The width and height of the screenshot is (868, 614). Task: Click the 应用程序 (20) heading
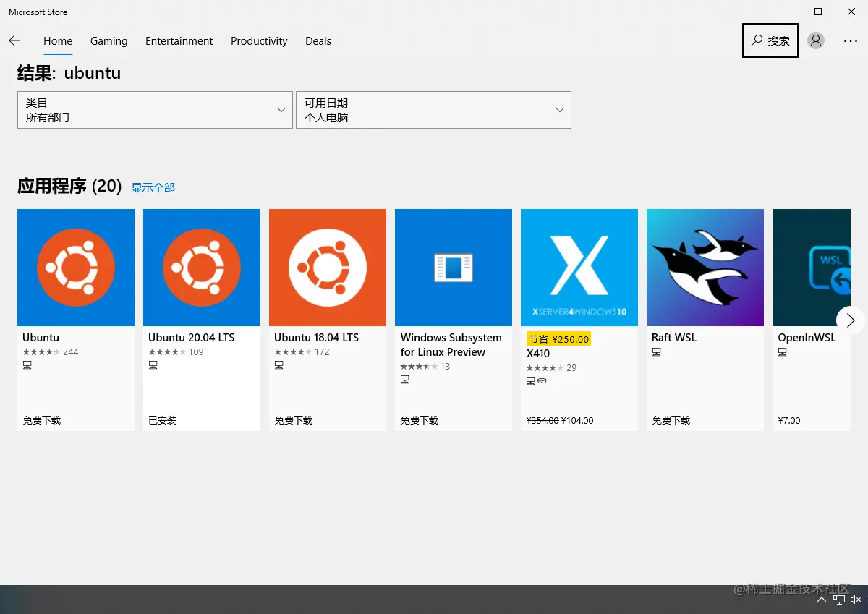click(x=69, y=187)
